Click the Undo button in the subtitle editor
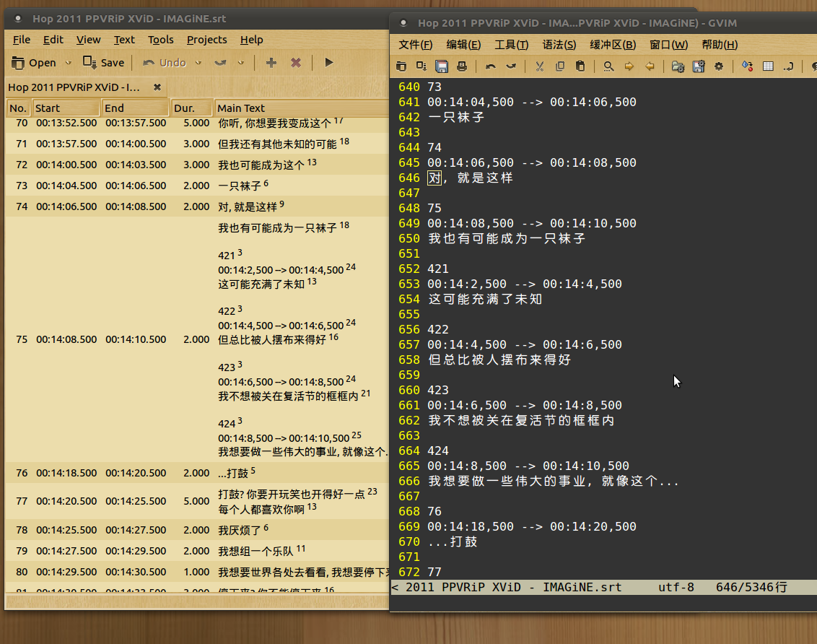 click(165, 63)
